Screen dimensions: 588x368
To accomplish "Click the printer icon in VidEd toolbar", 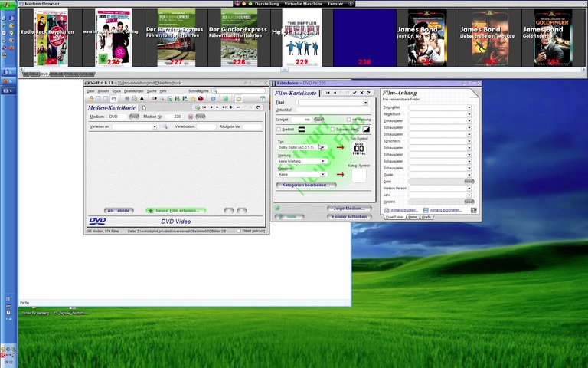I will click(134, 99).
